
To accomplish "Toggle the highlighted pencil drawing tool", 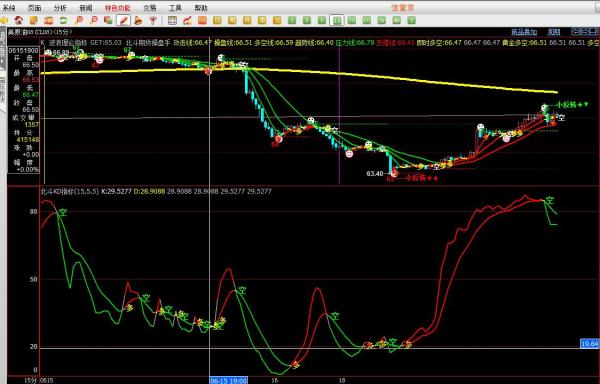I will tap(123, 20).
